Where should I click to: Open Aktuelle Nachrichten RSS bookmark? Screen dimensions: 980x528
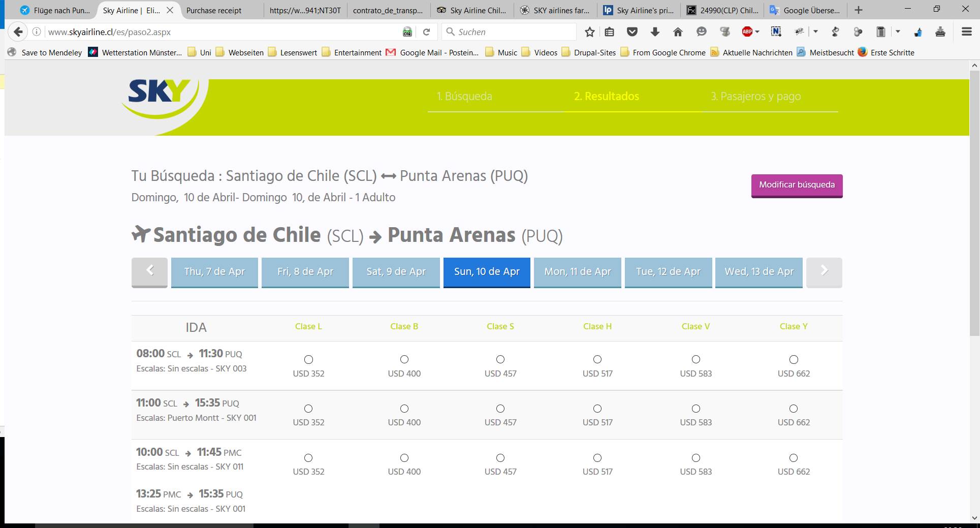(751, 52)
